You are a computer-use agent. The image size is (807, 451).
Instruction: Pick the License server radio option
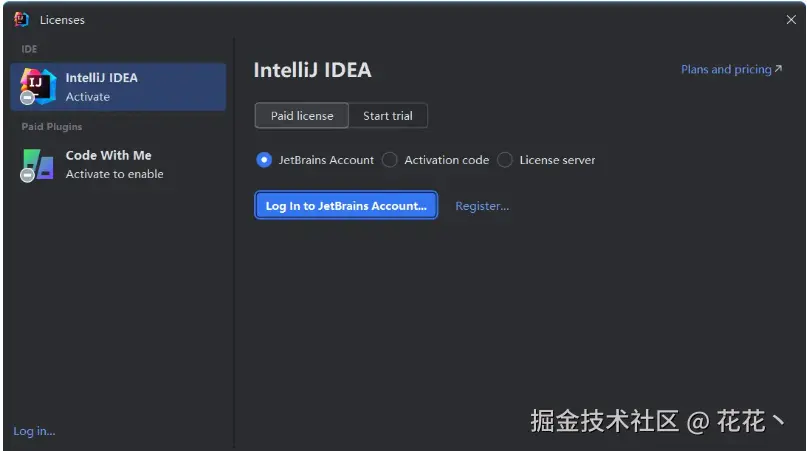(505, 160)
